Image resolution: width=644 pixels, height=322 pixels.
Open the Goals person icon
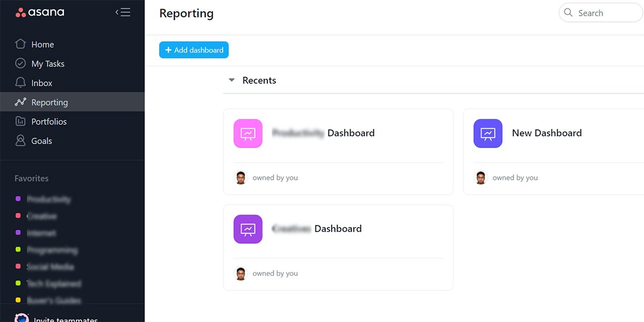coord(20,141)
